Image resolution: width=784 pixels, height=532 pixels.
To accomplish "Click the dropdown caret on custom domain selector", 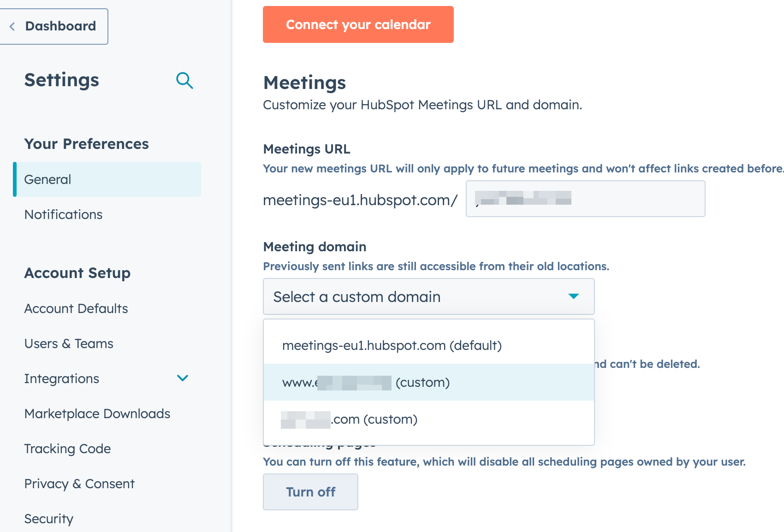I will point(573,296).
